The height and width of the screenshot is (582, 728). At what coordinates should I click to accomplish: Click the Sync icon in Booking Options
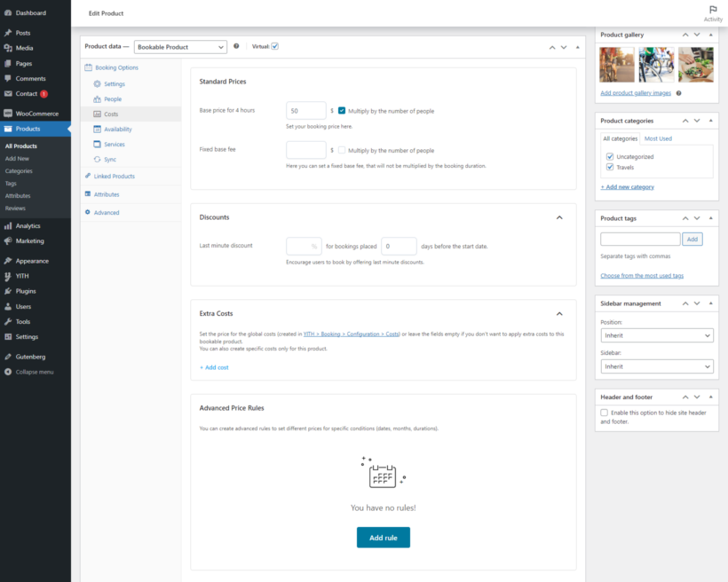click(97, 160)
